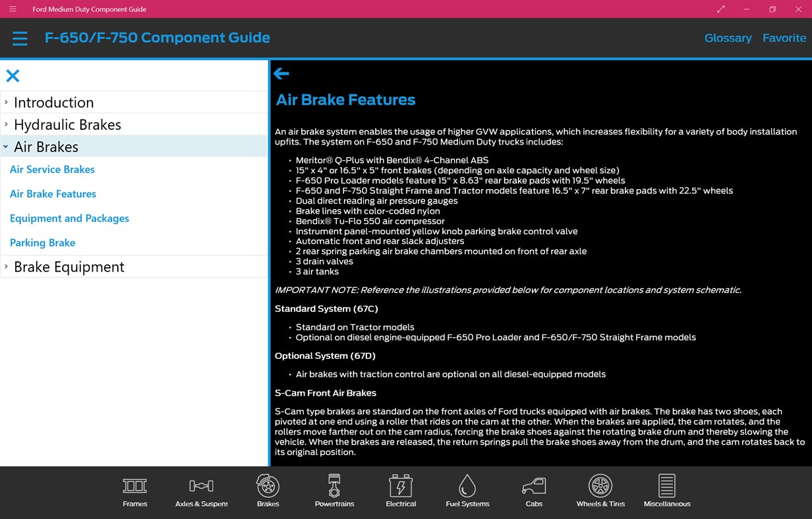
Task: Click the back arrow above Air Brake Features
Action: click(281, 73)
